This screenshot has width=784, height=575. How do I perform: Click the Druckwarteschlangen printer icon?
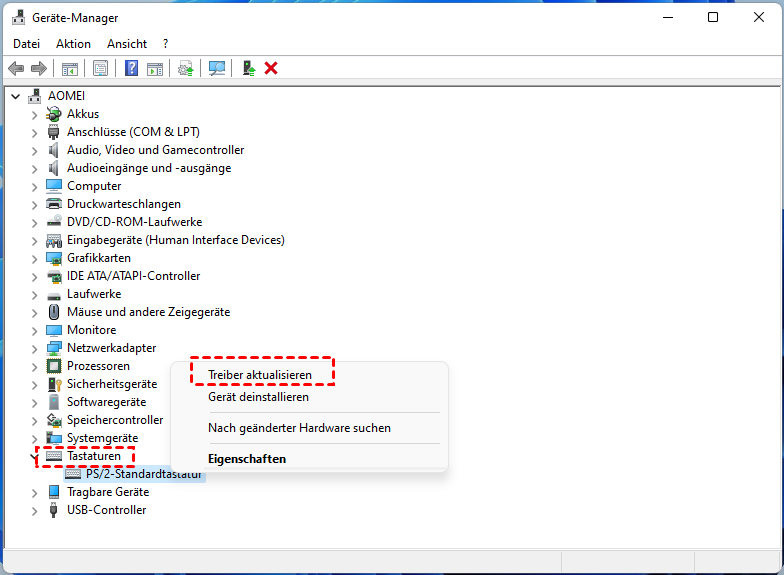[x=54, y=204]
